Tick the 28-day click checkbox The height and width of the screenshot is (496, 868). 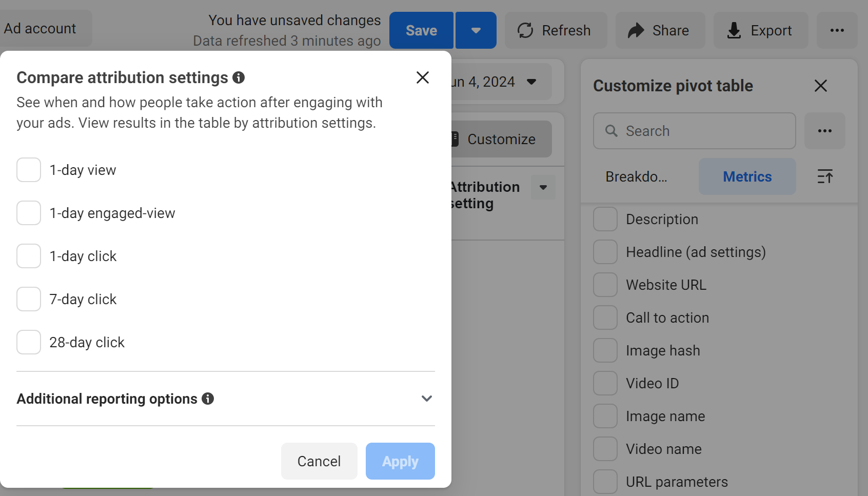(29, 342)
